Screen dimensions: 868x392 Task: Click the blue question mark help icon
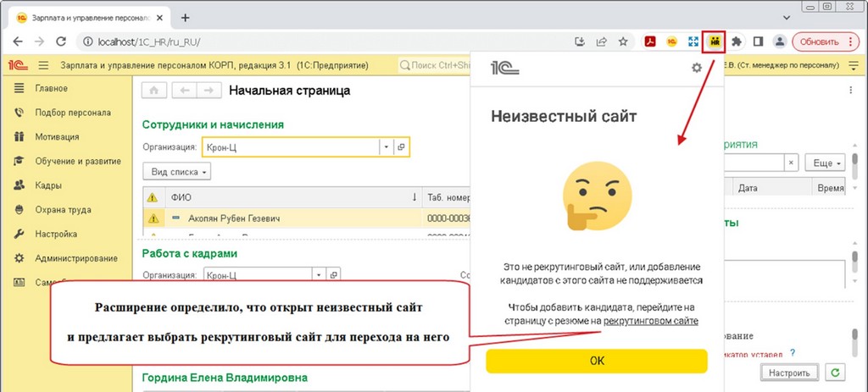click(793, 352)
